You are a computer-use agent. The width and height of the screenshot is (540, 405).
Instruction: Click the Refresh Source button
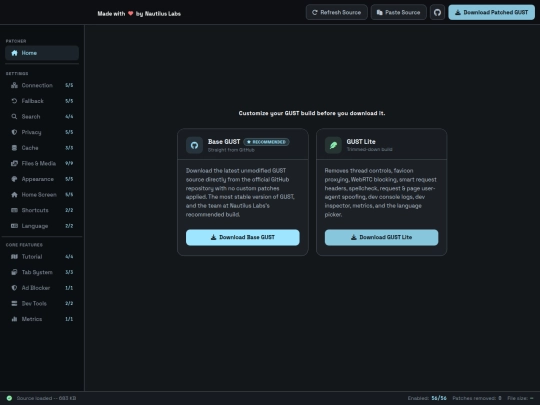click(x=336, y=12)
